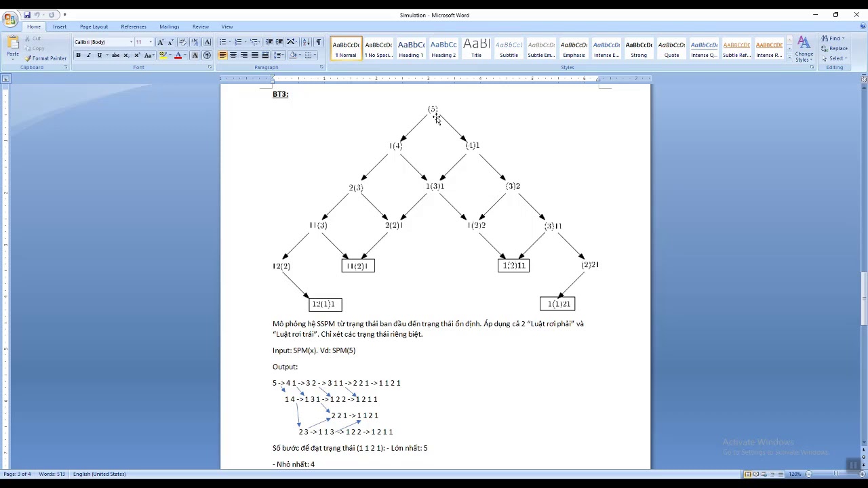
Task: Align text right
Action: click(244, 56)
